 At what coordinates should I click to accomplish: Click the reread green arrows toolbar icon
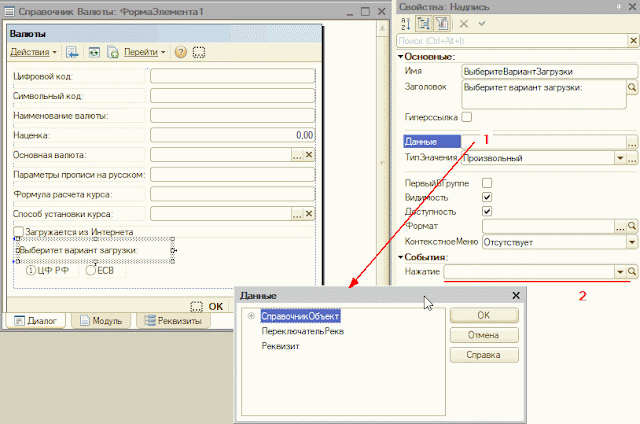tap(94, 52)
